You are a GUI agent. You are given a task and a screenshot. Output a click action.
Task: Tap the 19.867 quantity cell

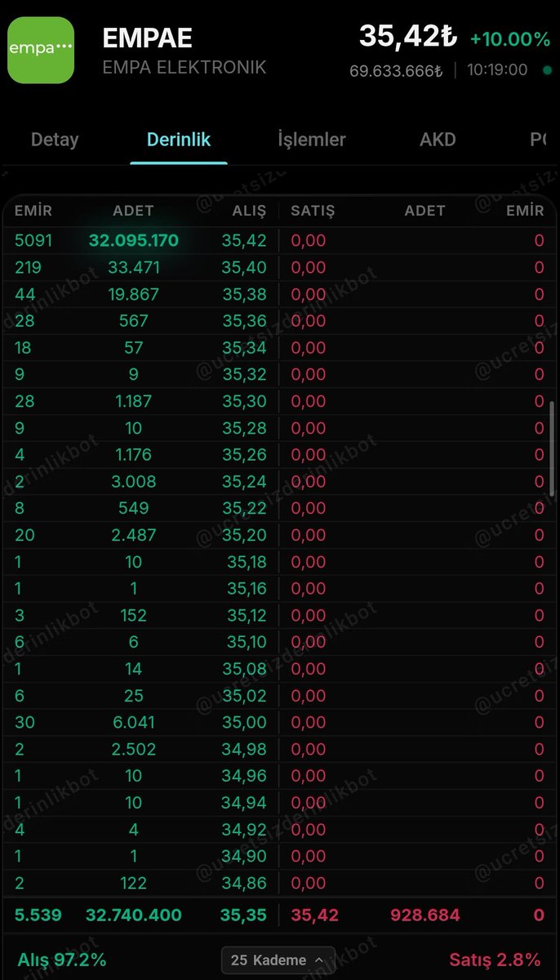[x=134, y=294]
